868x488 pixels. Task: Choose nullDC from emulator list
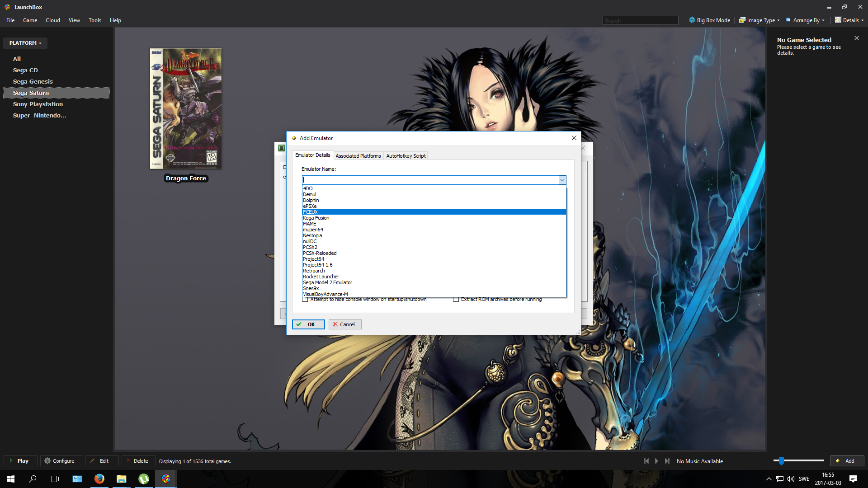434,241
